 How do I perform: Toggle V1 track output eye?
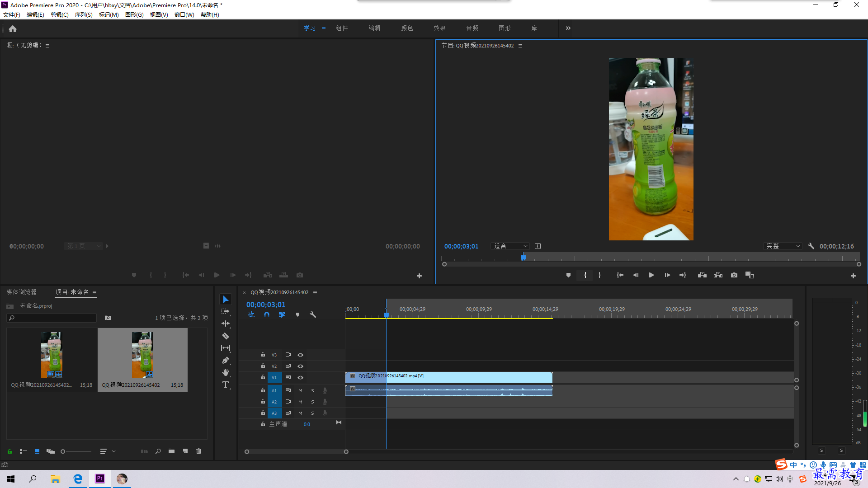(300, 377)
